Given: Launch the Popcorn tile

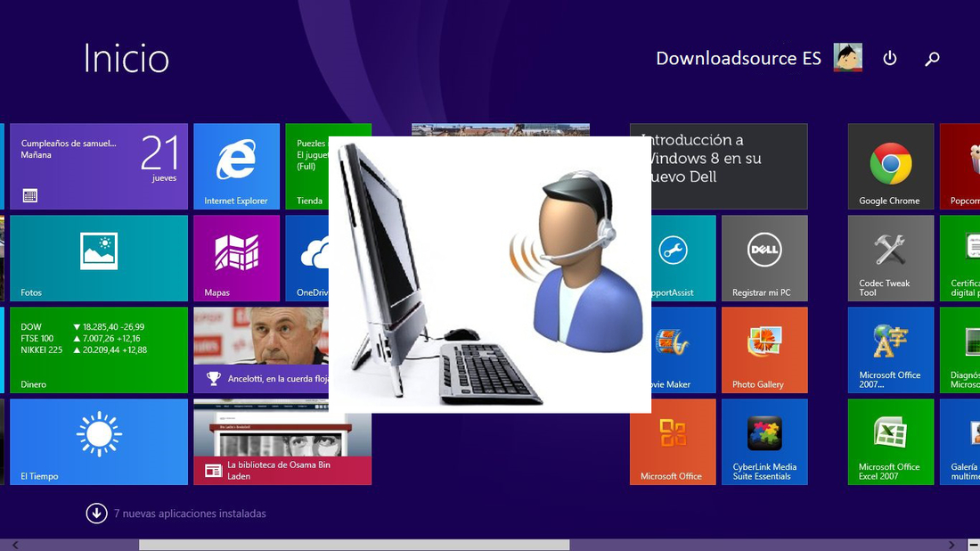Looking at the screenshot, I should coord(960,167).
